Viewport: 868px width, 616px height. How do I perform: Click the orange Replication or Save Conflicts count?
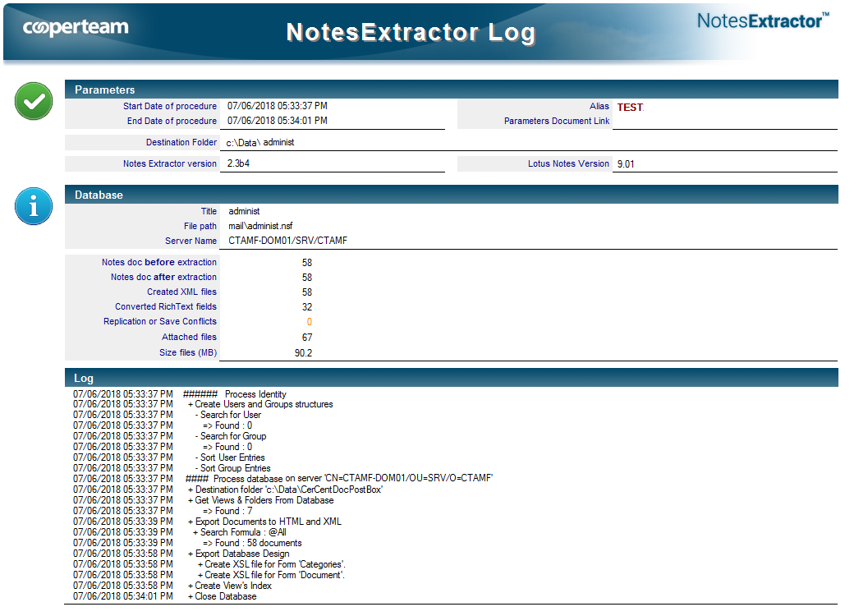coord(309,322)
